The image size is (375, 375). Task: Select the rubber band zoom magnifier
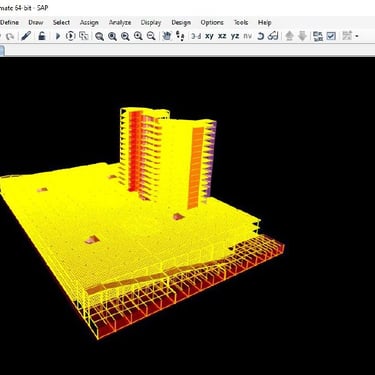(99, 36)
